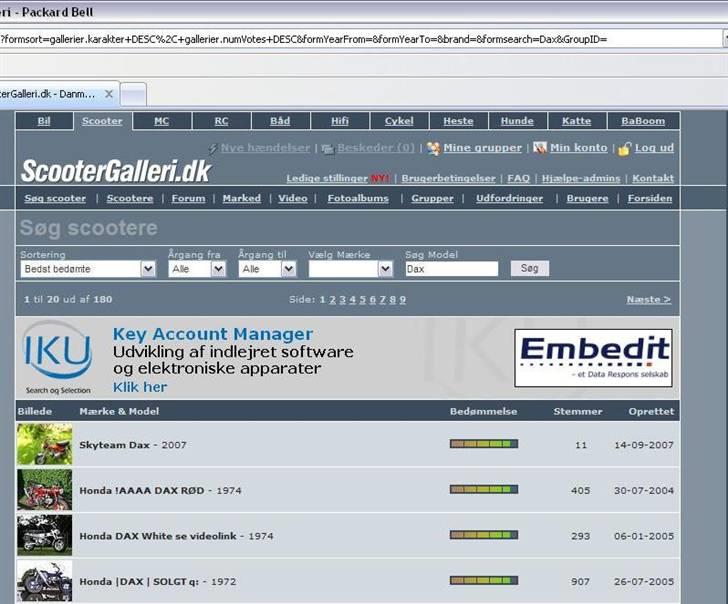Click the Min konto icon

tap(540, 148)
